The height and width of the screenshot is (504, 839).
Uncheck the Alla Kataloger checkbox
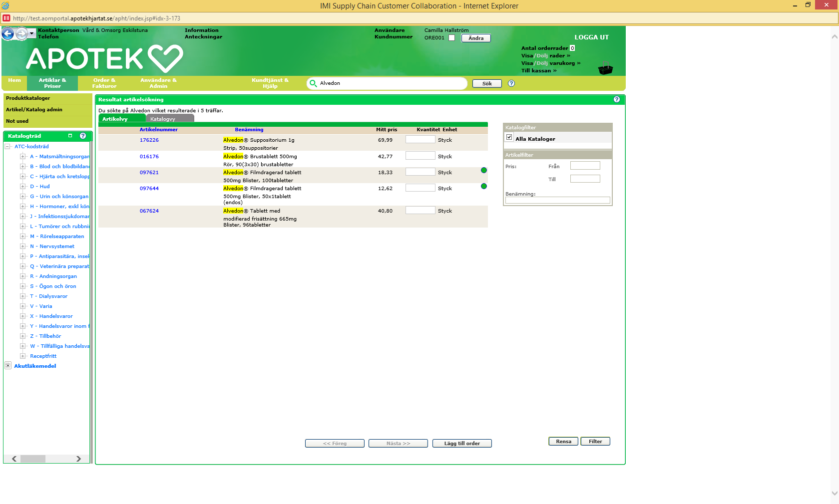point(509,137)
